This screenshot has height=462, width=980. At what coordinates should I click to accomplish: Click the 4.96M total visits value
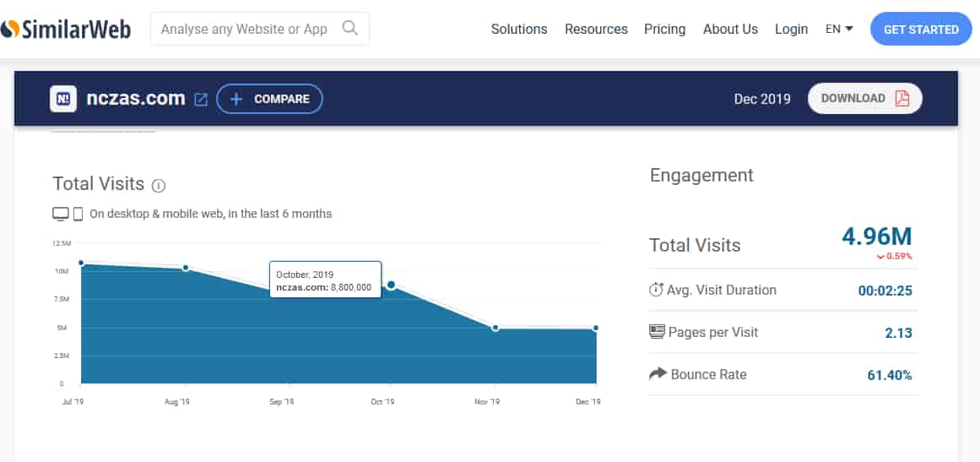(876, 236)
